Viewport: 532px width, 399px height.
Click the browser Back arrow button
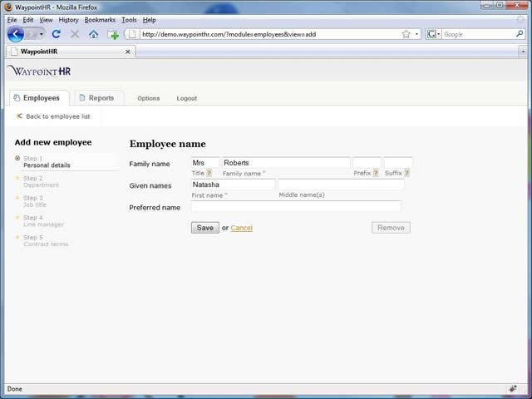click(16, 34)
